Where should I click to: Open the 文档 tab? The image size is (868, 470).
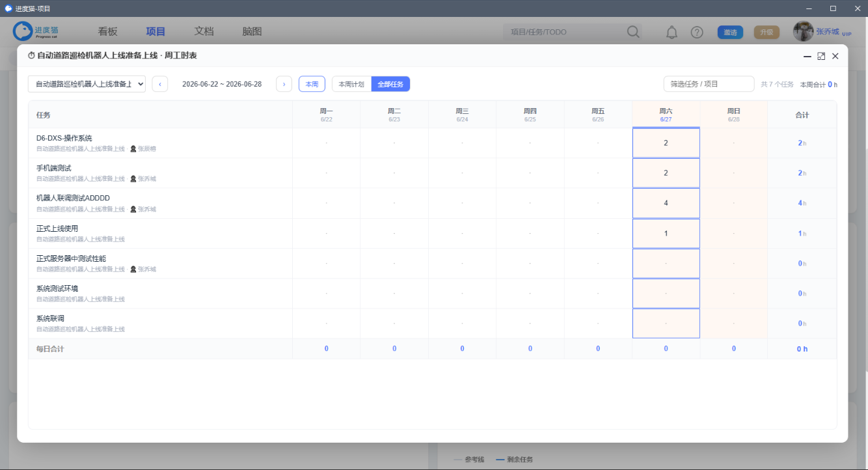pos(204,31)
